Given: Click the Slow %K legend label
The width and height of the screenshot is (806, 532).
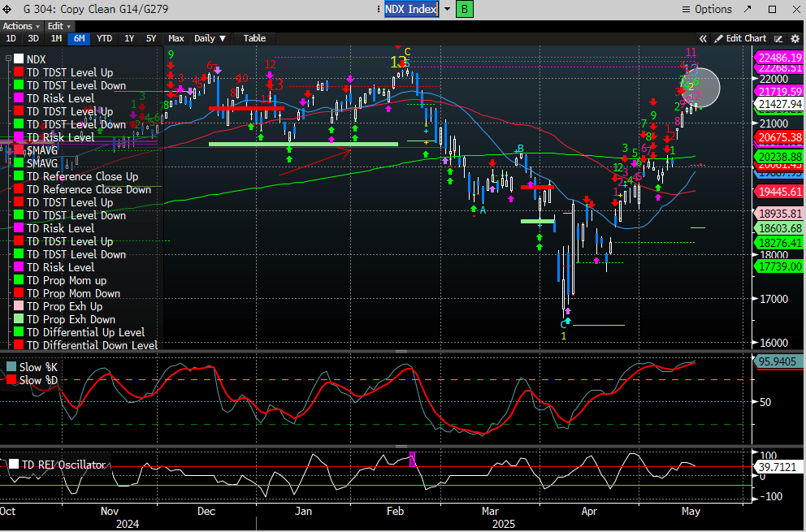Looking at the screenshot, I should pyautogui.click(x=38, y=367).
